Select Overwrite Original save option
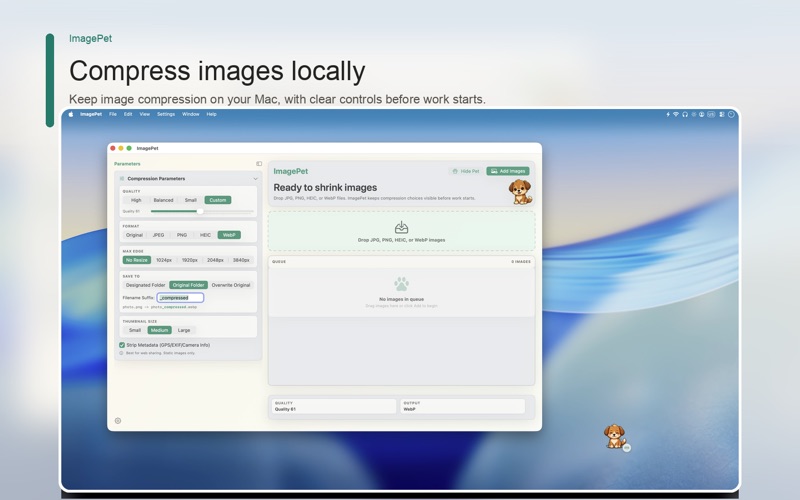This screenshot has width=800, height=500. [231, 285]
